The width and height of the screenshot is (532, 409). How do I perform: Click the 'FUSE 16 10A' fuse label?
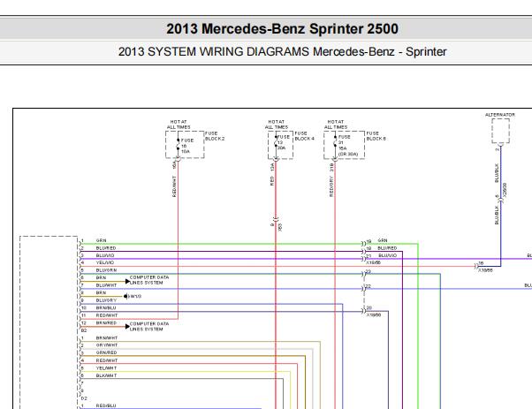(187, 146)
